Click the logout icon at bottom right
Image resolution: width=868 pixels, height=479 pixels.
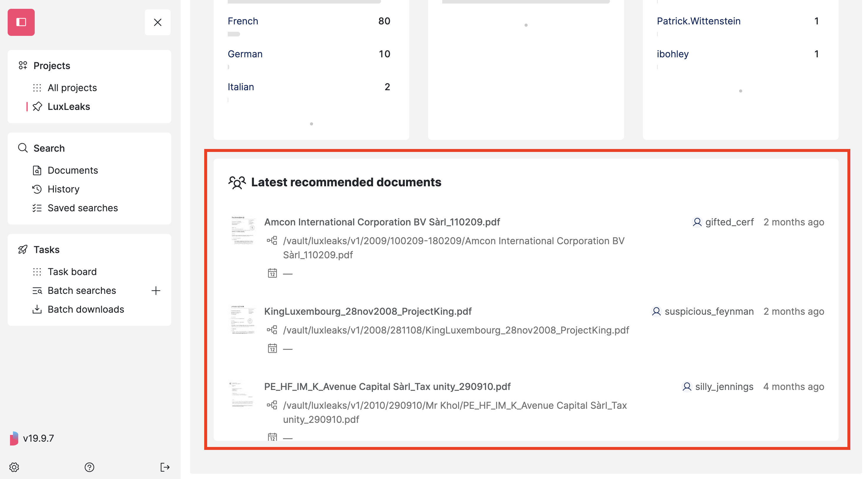[x=165, y=467]
